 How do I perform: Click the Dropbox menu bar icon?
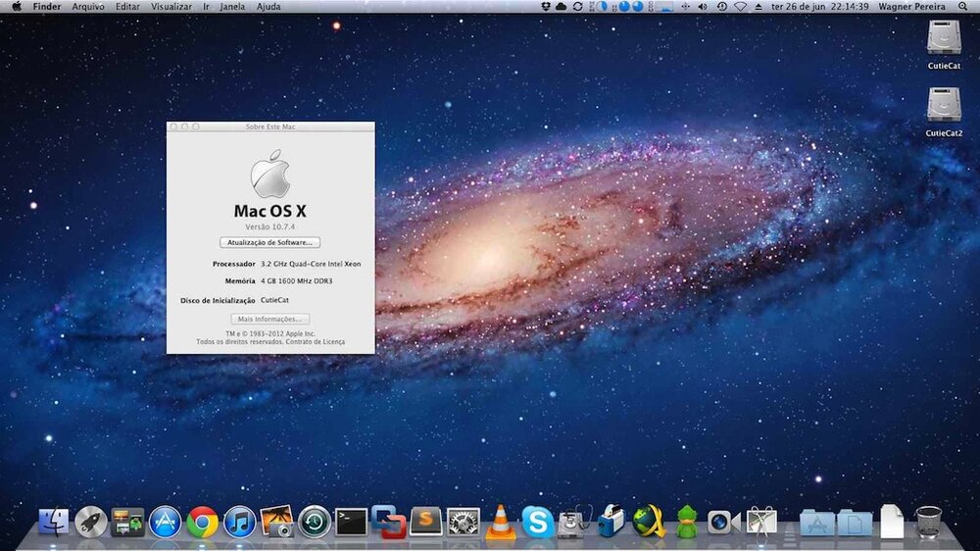[x=545, y=6]
